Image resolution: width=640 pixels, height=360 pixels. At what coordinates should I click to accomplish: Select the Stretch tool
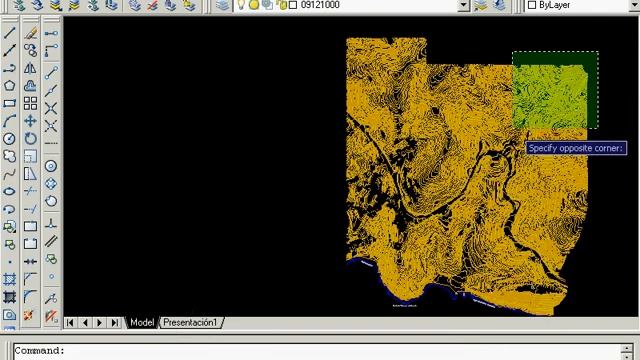click(x=30, y=174)
